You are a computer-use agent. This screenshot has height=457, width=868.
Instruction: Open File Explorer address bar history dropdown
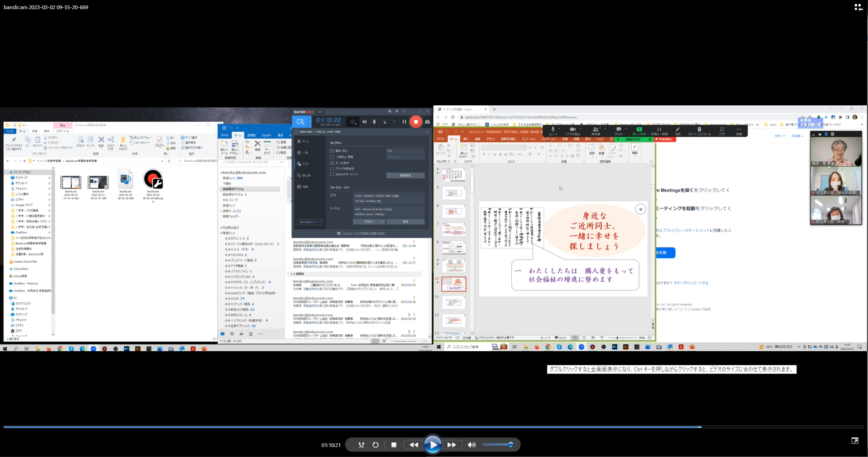point(163,161)
